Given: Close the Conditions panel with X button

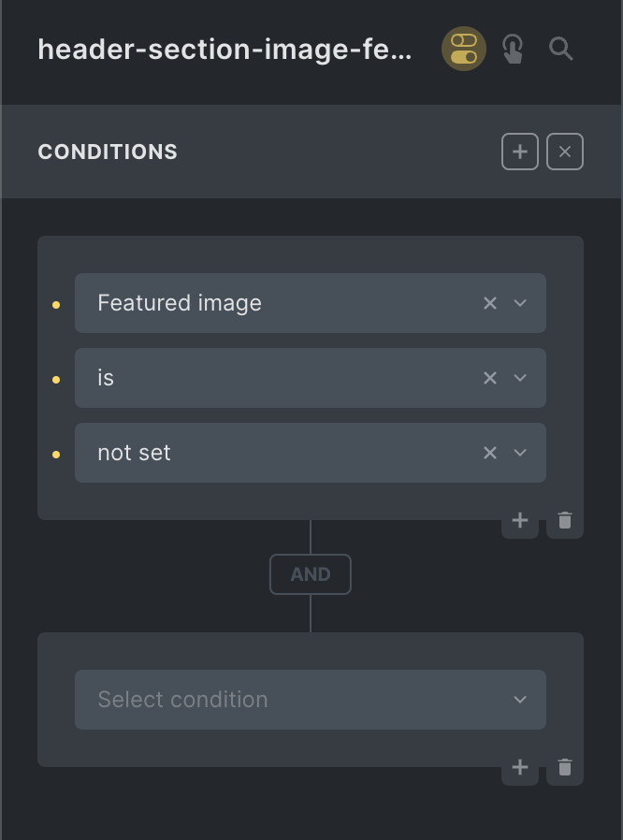Looking at the screenshot, I should point(565,152).
